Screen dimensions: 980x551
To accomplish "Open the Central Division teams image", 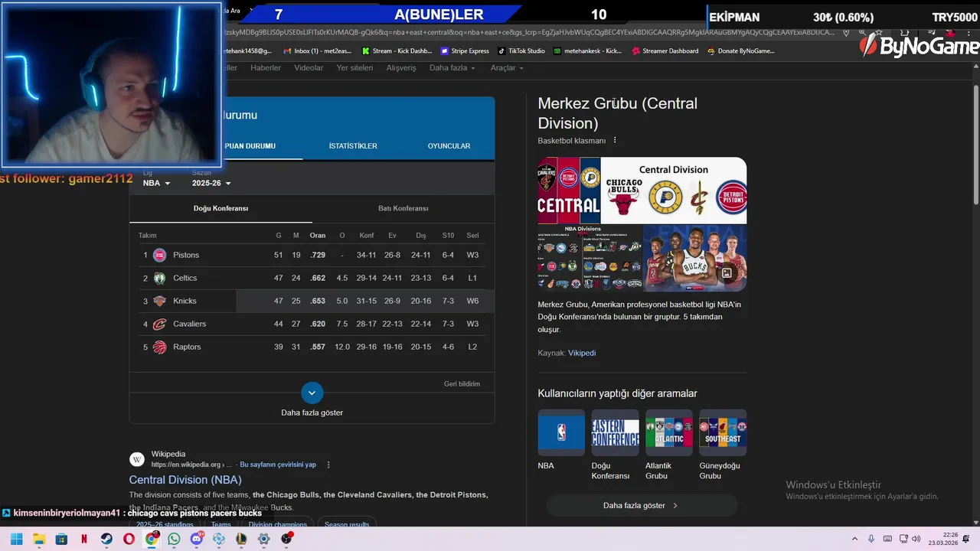I will [674, 191].
